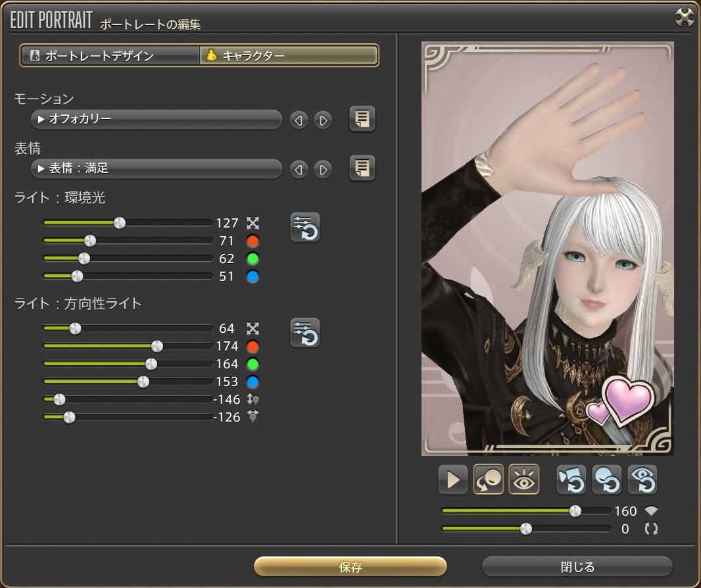Click the character portrait preview image
This screenshot has width=701, height=588.
click(547, 249)
